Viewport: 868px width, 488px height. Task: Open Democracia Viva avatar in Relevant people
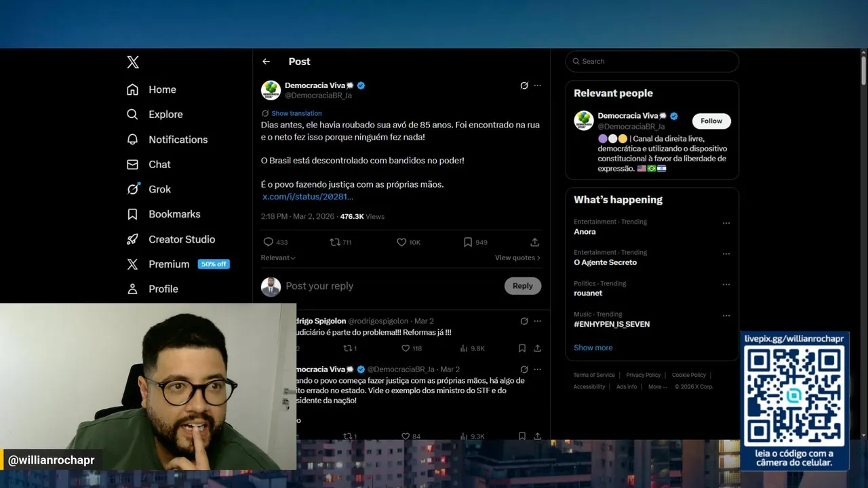click(x=584, y=121)
